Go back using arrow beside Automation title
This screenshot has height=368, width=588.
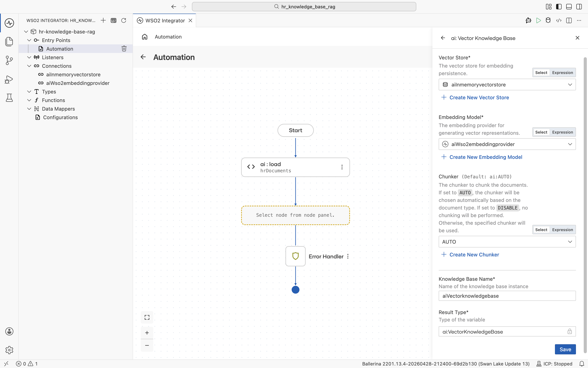pyautogui.click(x=143, y=57)
